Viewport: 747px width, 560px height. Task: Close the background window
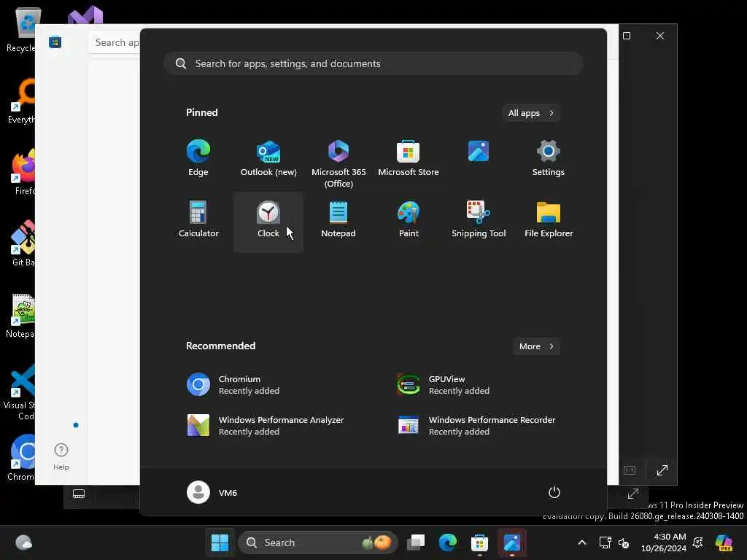coord(659,36)
